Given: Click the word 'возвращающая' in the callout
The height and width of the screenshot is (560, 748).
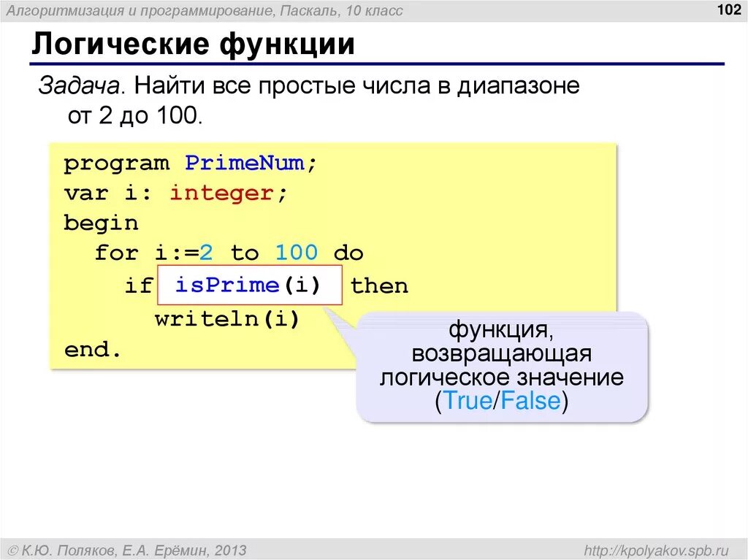Looking at the screenshot, I should [501, 353].
